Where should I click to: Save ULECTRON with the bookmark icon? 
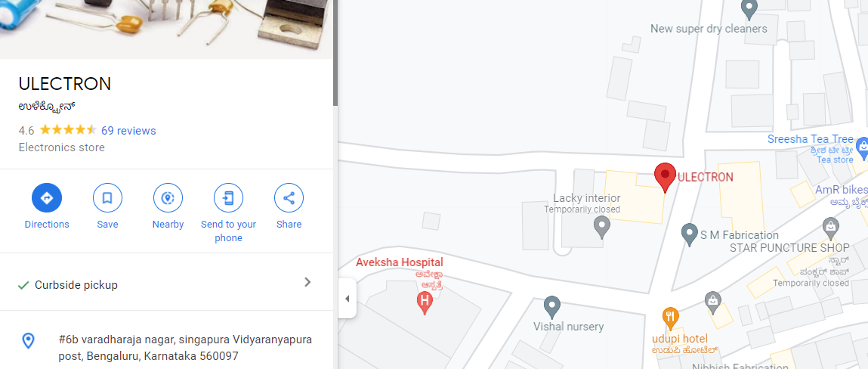(107, 198)
